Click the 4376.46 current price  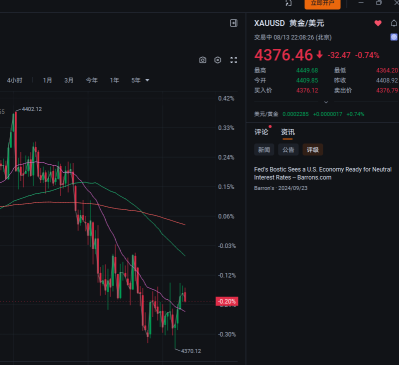point(284,55)
